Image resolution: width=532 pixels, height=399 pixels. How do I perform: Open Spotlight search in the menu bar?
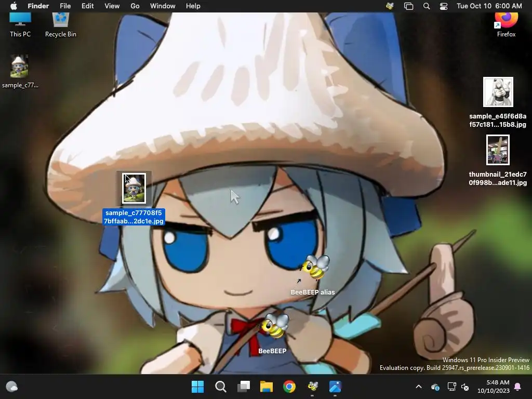pyautogui.click(x=427, y=6)
